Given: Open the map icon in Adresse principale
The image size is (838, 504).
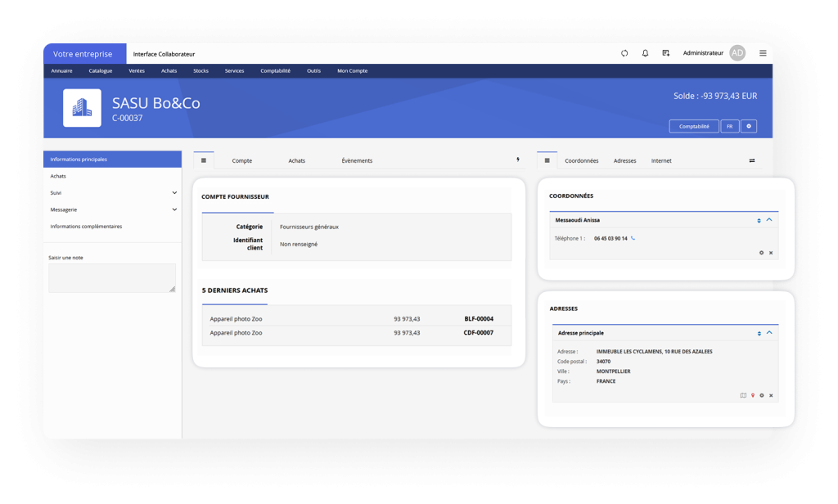Looking at the screenshot, I should click(743, 395).
